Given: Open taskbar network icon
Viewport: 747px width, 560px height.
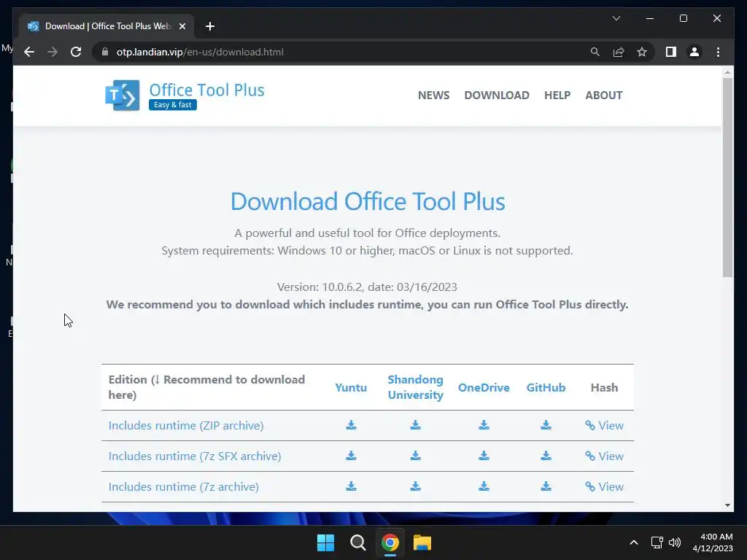Looking at the screenshot, I should pos(657,542).
